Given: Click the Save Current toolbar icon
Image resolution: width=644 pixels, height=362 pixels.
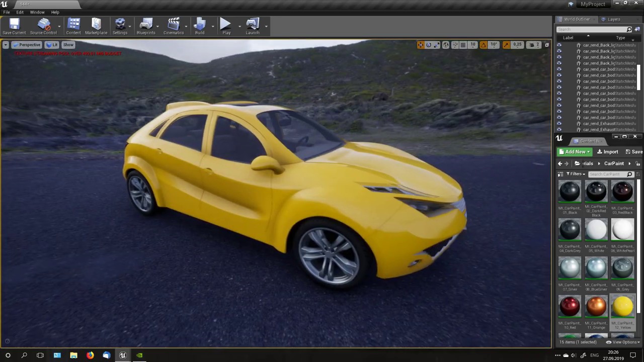Looking at the screenshot, I should [14, 27].
